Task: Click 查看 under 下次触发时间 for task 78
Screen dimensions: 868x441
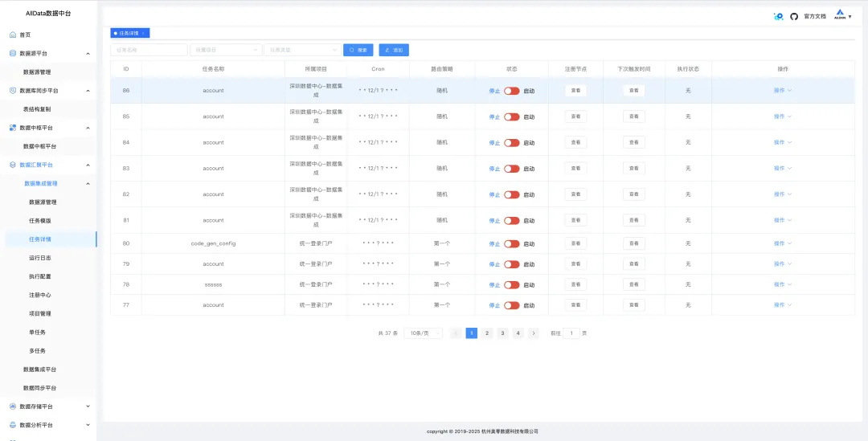Action: pyautogui.click(x=634, y=284)
